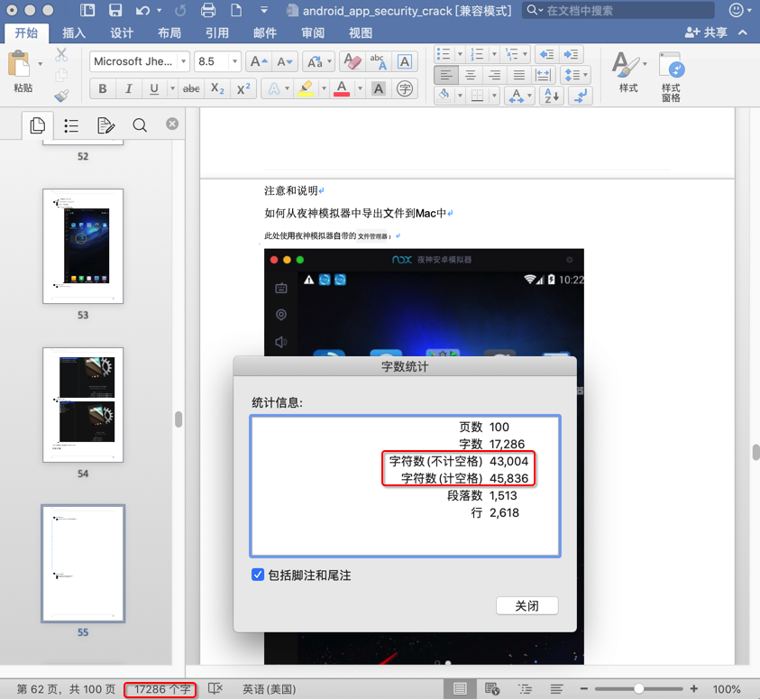Screen dimensions: 760x700
Task: Open the reviewing pane icon in sidebar
Action: (105, 125)
